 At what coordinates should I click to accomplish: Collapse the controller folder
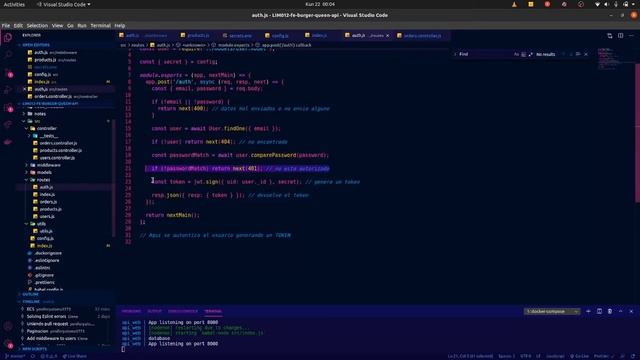47,129
